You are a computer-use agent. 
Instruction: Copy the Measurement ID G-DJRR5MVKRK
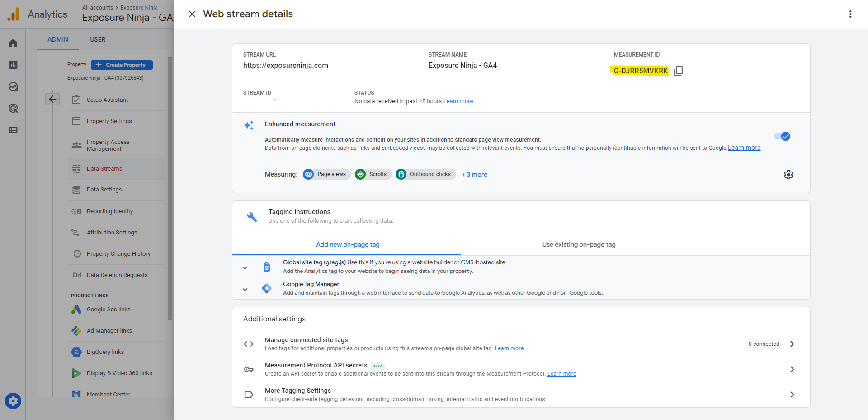[x=679, y=71]
